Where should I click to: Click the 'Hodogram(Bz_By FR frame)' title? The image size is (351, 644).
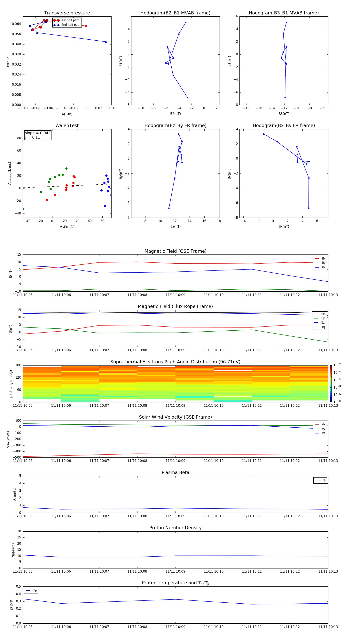coord(175,125)
